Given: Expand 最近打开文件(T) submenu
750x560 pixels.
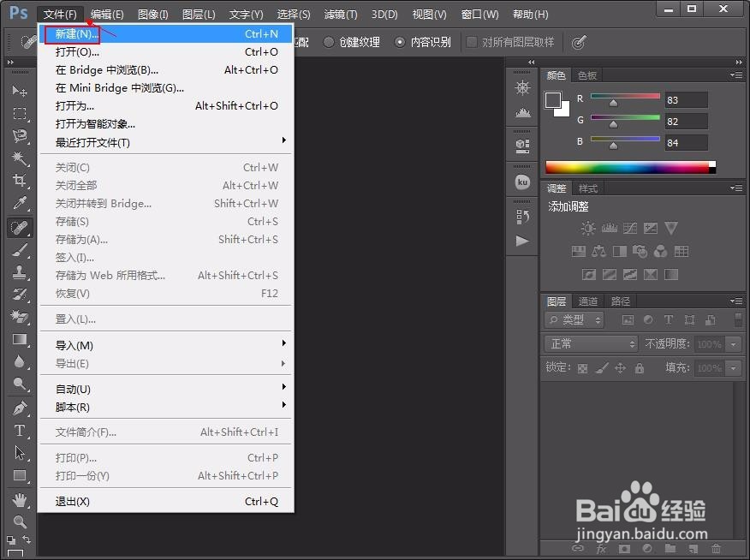Looking at the screenshot, I should (x=165, y=142).
